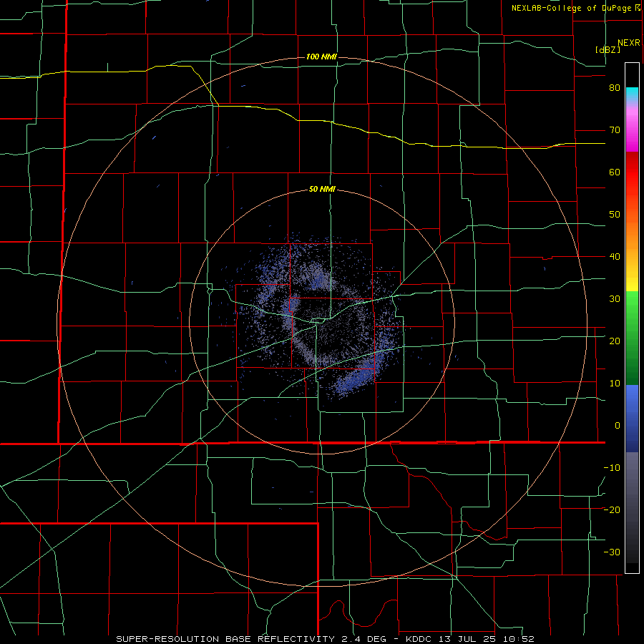Click the gray band of the color bar
The width and height of the screenshot is (644, 644).
tap(632, 507)
